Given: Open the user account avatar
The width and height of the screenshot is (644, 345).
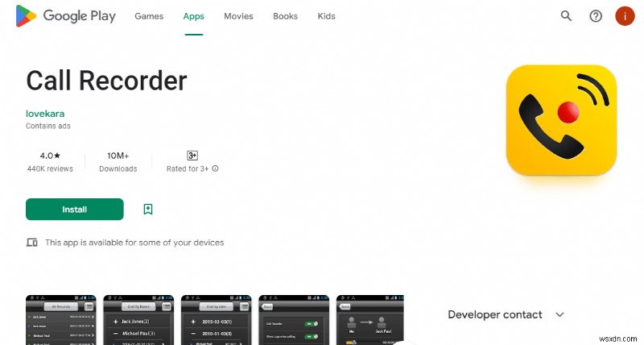Looking at the screenshot, I should [625, 16].
